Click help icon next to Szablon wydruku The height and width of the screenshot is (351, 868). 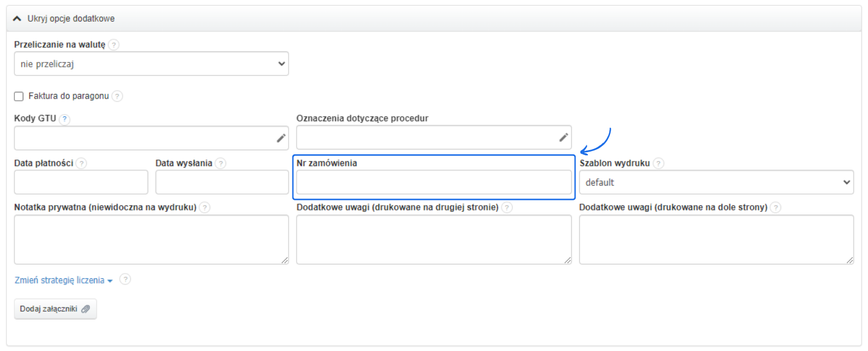point(658,163)
